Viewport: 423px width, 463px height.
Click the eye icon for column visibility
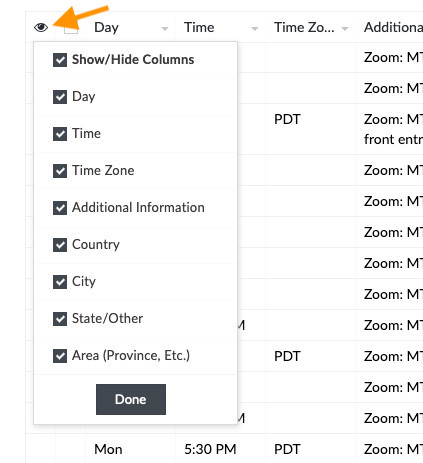coord(41,27)
